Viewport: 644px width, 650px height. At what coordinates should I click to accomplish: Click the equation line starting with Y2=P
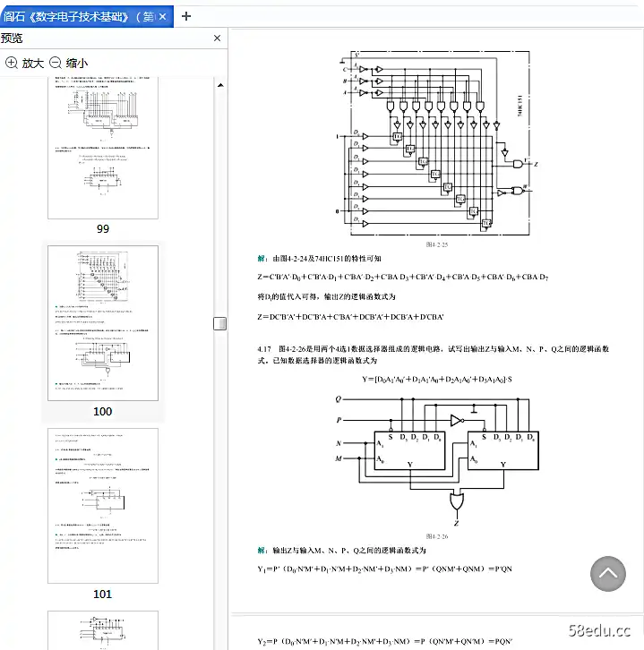tap(384, 641)
